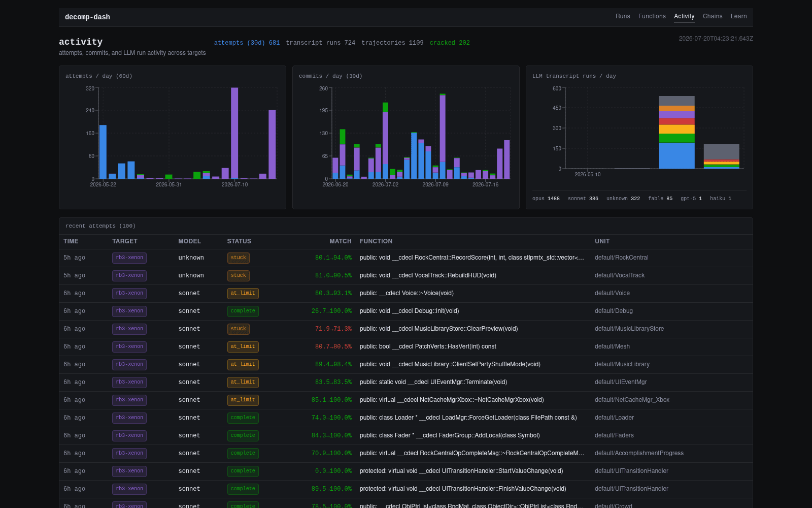Open LoadMgr::ForceGetLoader function
Screen dimensions: 812x508
[468, 418]
